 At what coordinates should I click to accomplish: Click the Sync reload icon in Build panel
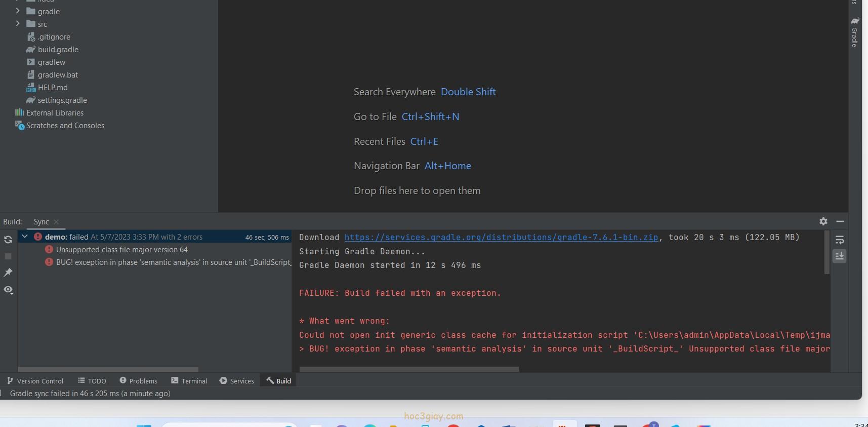click(8, 240)
